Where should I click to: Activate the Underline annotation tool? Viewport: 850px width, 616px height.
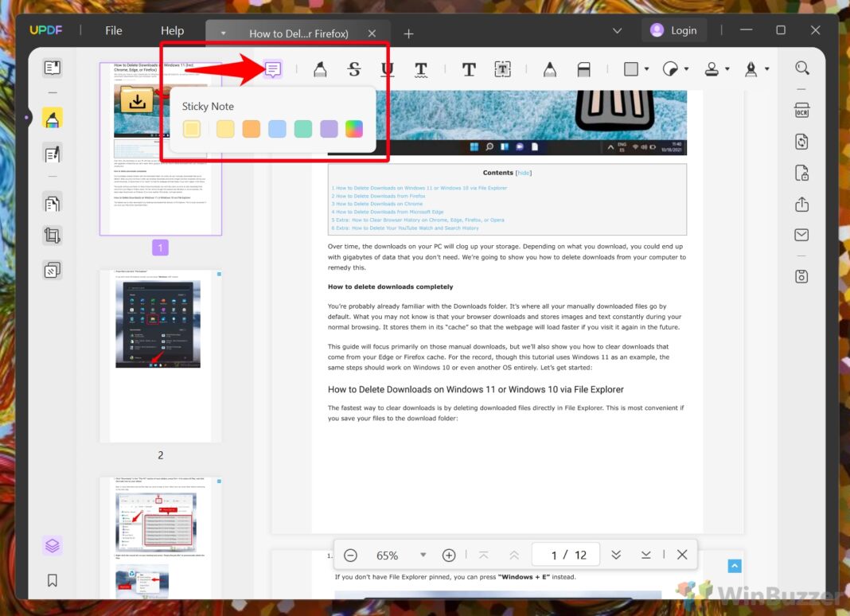click(x=388, y=70)
